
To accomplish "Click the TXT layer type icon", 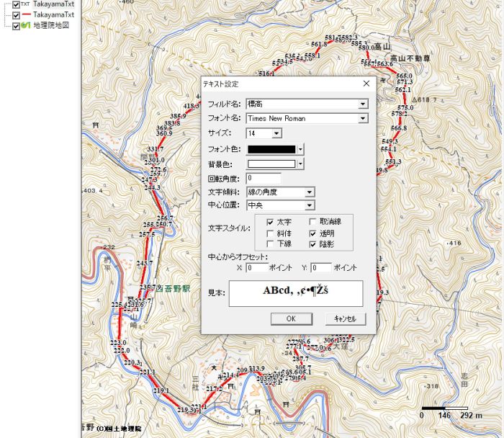I will [x=25, y=4].
